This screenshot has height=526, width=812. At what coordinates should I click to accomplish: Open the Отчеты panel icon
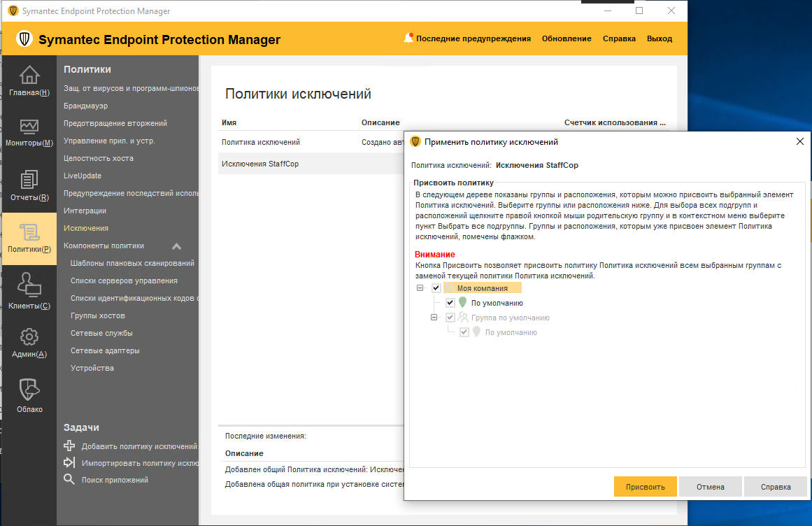(x=29, y=184)
